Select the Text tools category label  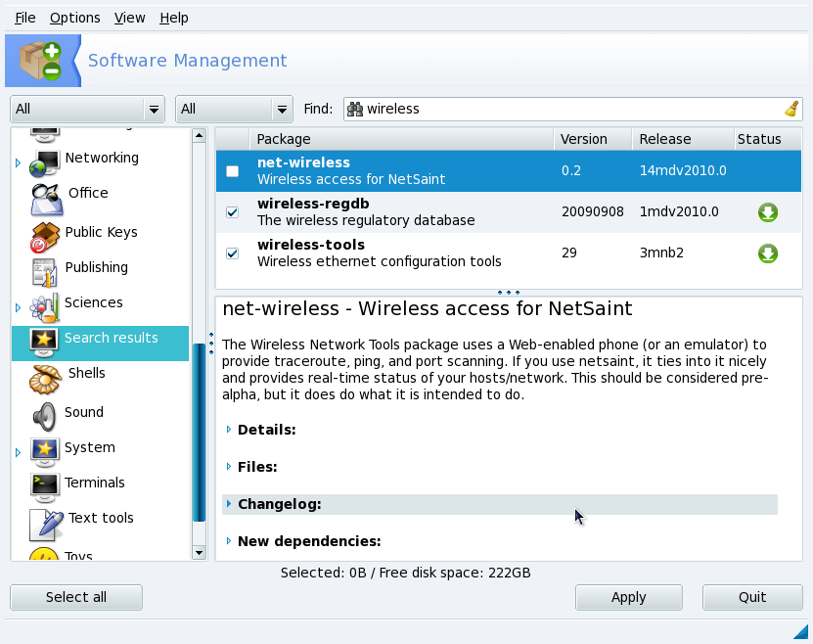click(x=101, y=518)
